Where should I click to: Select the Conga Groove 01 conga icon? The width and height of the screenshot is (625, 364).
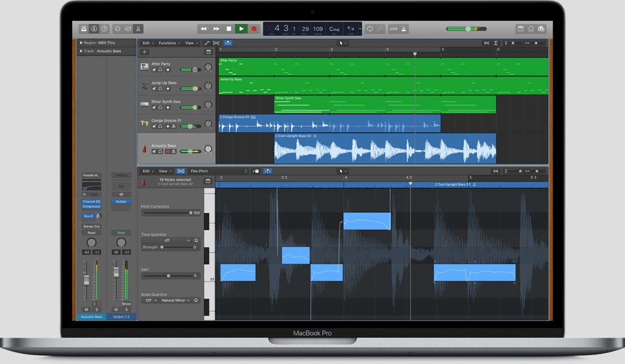[x=144, y=124]
